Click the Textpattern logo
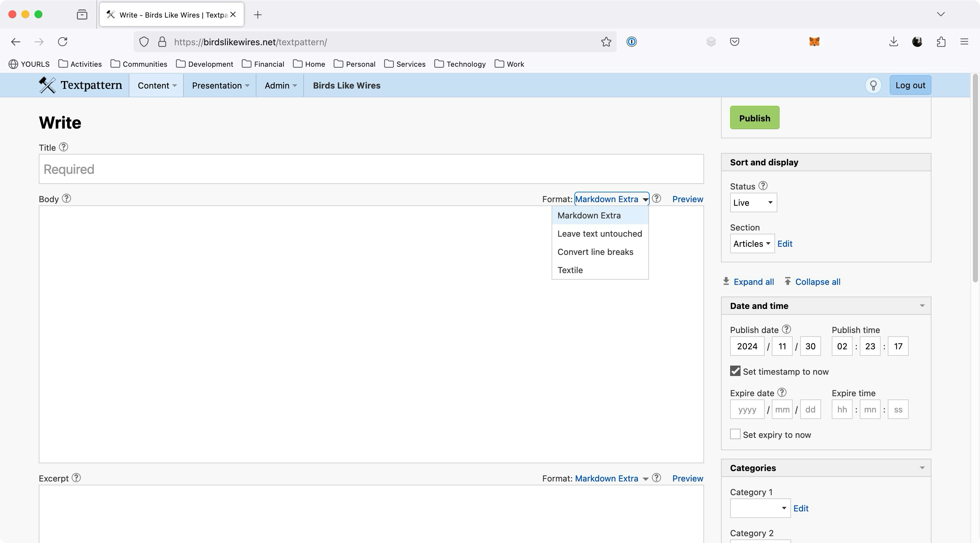The width and height of the screenshot is (980, 543). pos(80,85)
